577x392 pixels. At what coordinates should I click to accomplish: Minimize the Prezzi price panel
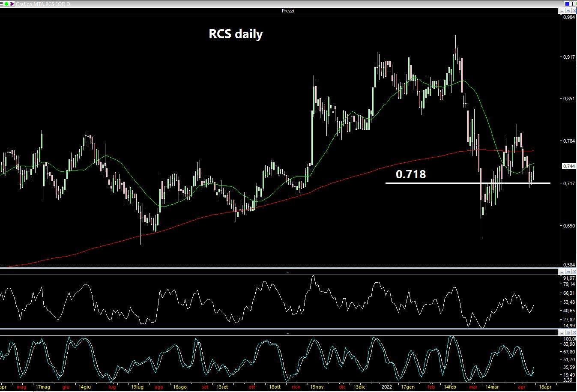pyautogui.click(x=562, y=11)
